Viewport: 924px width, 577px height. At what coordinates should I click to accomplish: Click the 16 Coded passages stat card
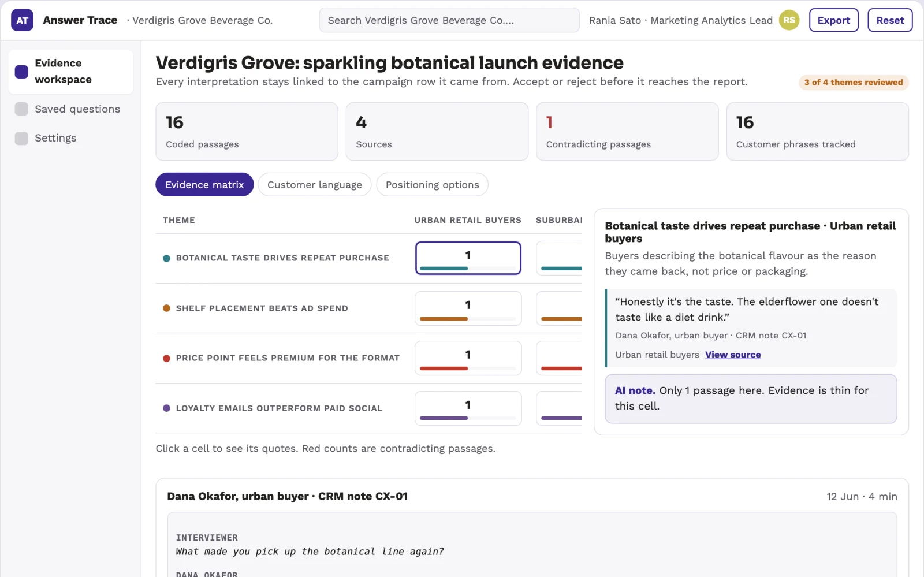tap(247, 132)
